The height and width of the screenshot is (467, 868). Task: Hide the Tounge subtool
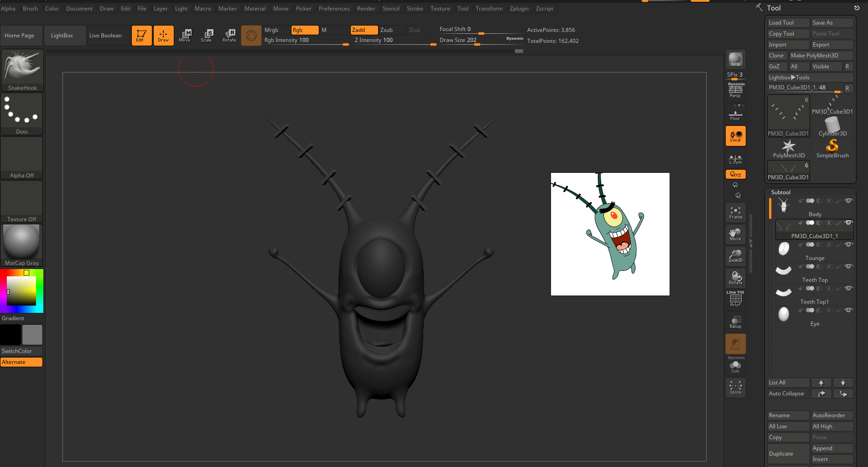pyautogui.click(x=849, y=244)
